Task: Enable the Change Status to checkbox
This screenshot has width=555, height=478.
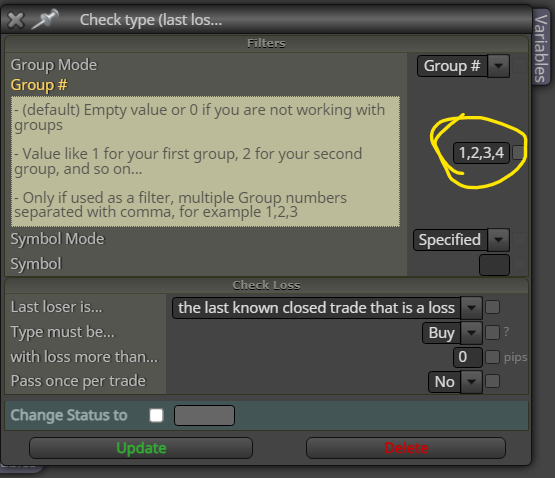Action: (x=156, y=415)
